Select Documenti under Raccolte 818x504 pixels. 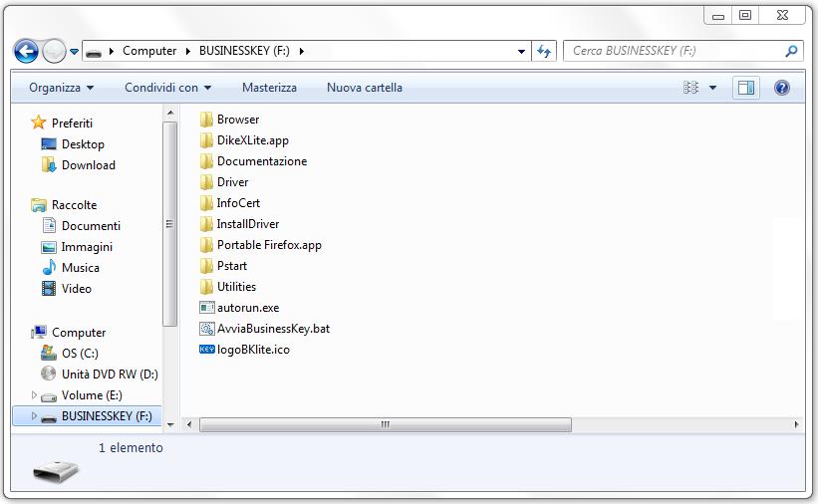pyautogui.click(x=91, y=226)
